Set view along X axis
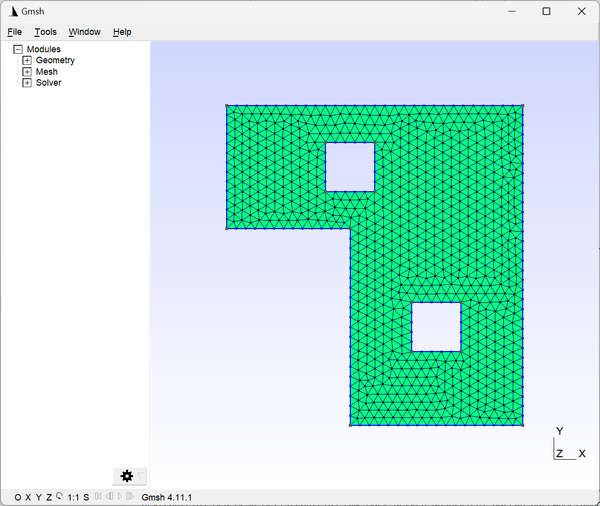This screenshot has width=600, height=506. click(x=28, y=497)
